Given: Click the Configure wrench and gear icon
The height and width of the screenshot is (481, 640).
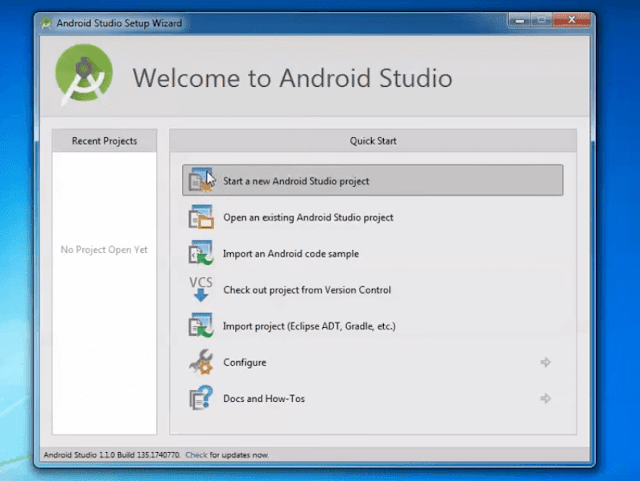Looking at the screenshot, I should (x=200, y=362).
